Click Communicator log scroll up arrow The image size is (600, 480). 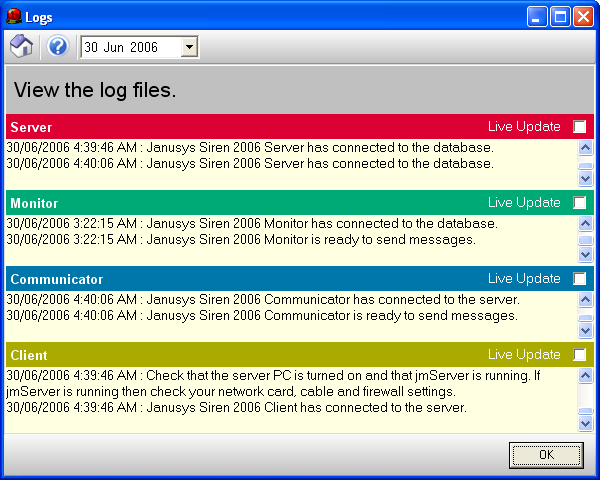[585, 299]
